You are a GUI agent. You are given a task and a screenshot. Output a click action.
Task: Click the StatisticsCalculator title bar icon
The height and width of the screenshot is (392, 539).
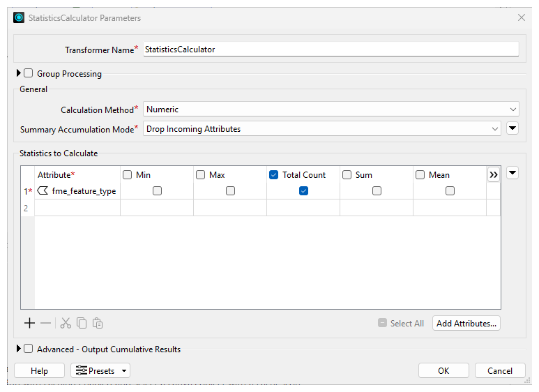19,17
